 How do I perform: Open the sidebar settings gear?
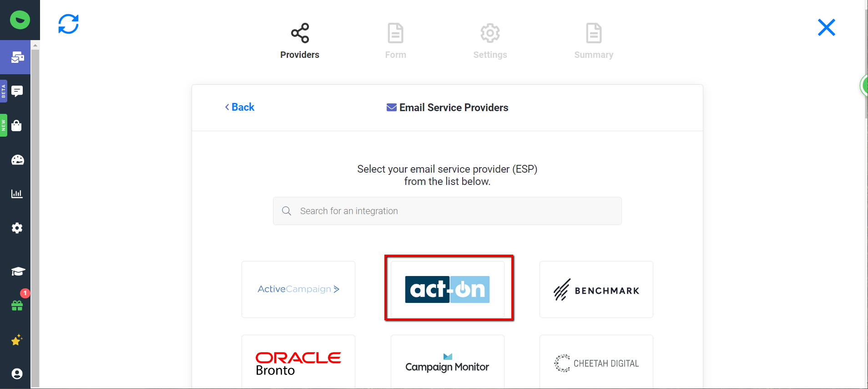click(x=17, y=228)
